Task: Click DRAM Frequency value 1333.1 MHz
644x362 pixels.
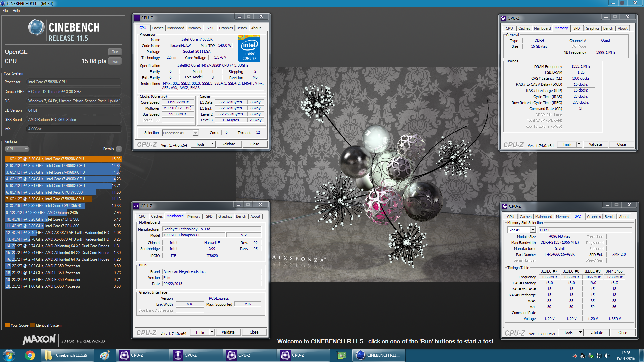Action: pyautogui.click(x=581, y=66)
